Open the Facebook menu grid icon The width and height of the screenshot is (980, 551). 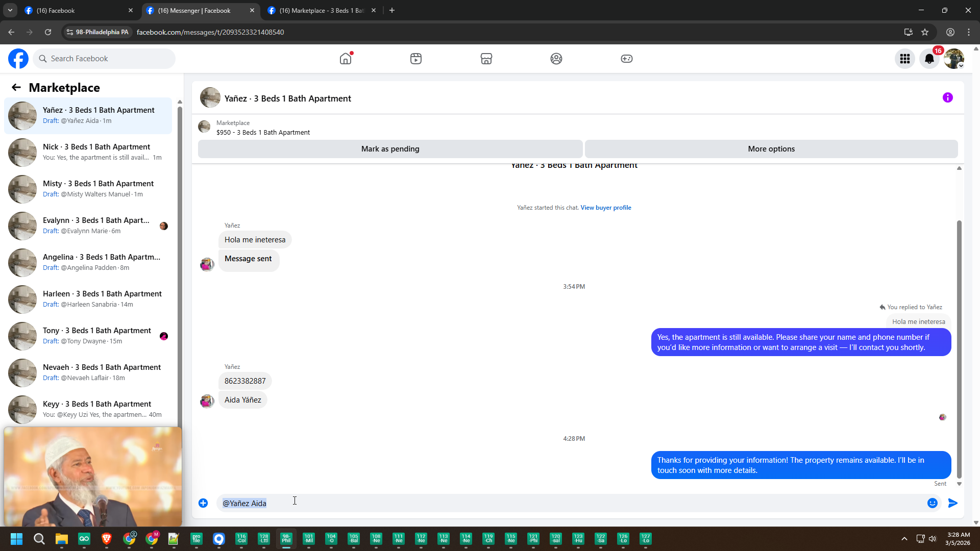905,59
